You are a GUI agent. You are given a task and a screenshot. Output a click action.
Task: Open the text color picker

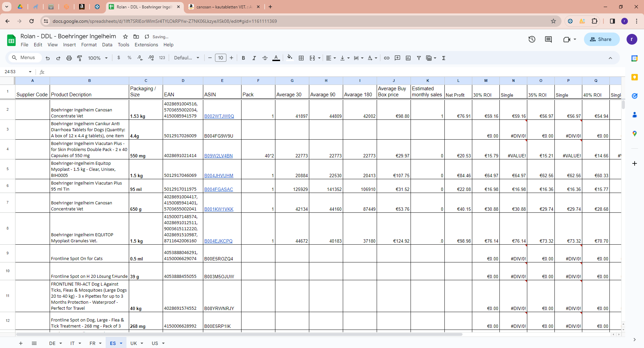[x=276, y=58]
